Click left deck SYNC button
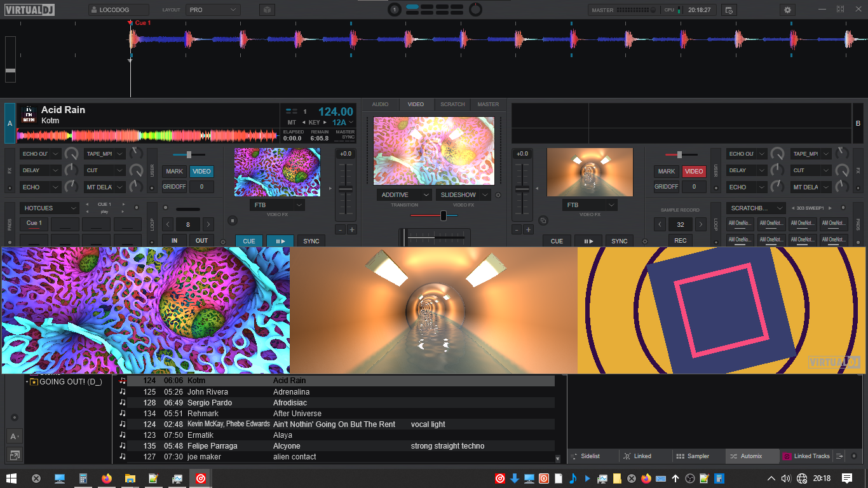Screen dimensions: 868x488 [x=311, y=241]
